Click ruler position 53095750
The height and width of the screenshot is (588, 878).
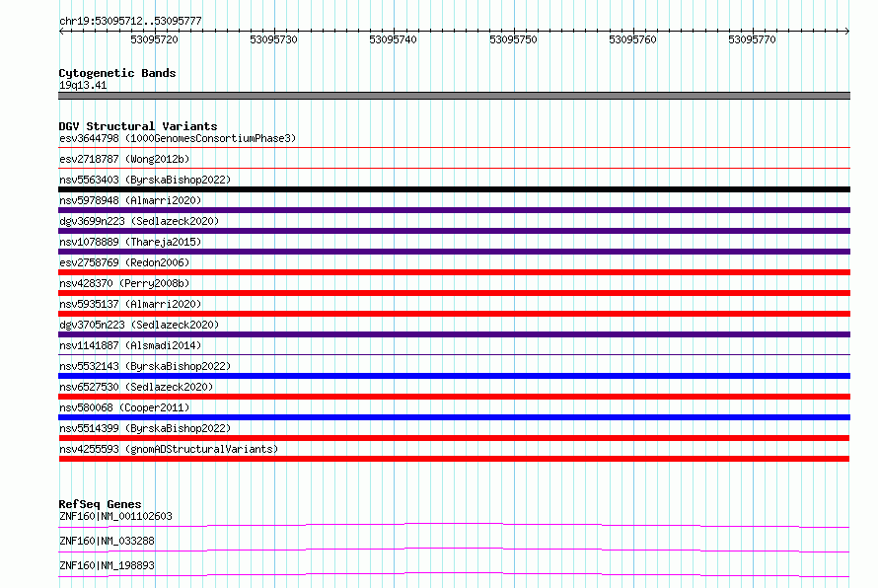tap(513, 39)
